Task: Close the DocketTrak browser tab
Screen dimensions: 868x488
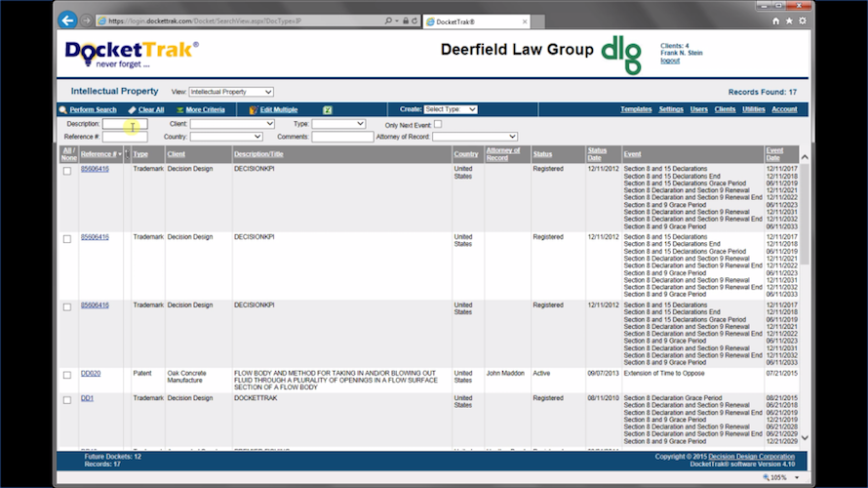Action: (525, 21)
